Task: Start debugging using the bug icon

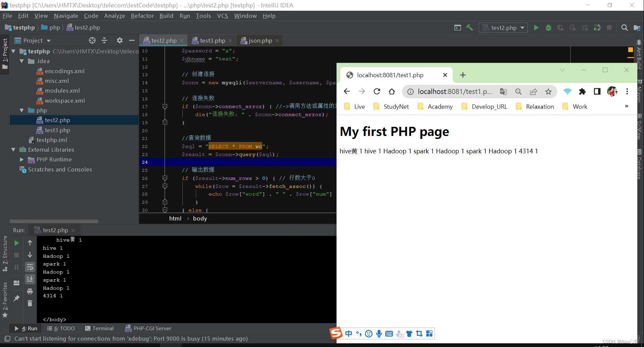Action: tap(548, 28)
